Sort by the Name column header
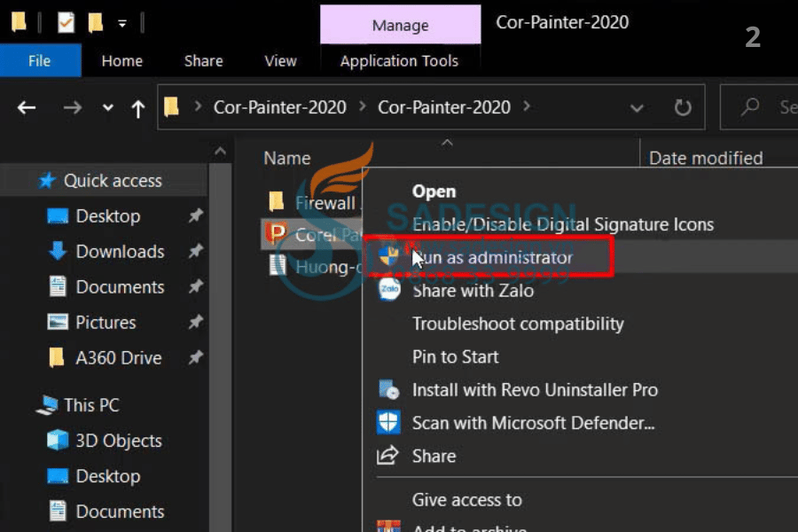 tap(287, 159)
